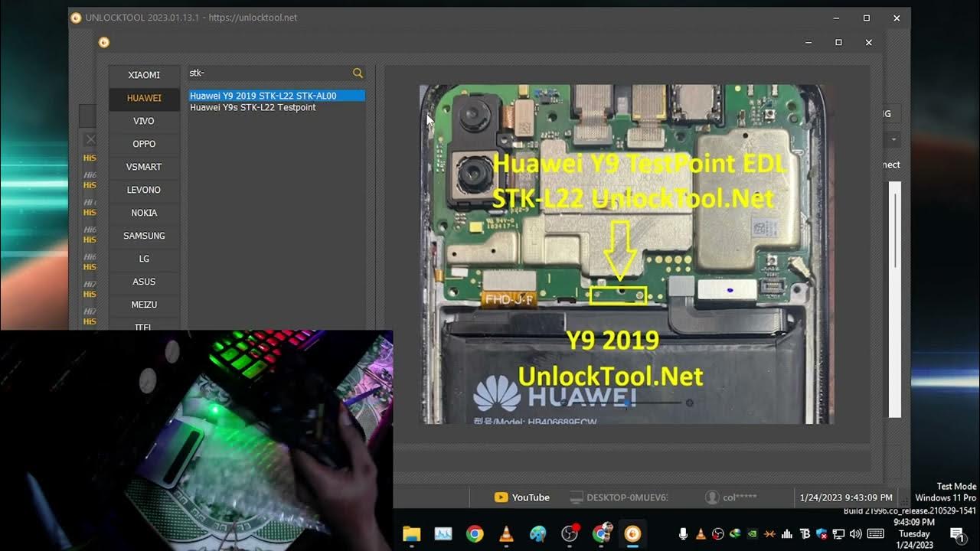Click the user avatar icon beside col*****
Viewport: 980px width, 551px height.
[711, 497]
